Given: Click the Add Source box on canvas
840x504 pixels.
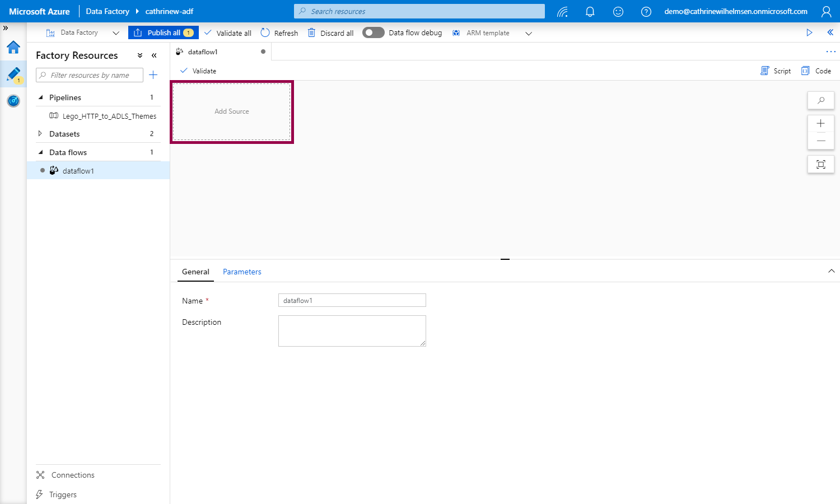Looking at the screenshot, I should pyautogui.click(x=232, y=111).
